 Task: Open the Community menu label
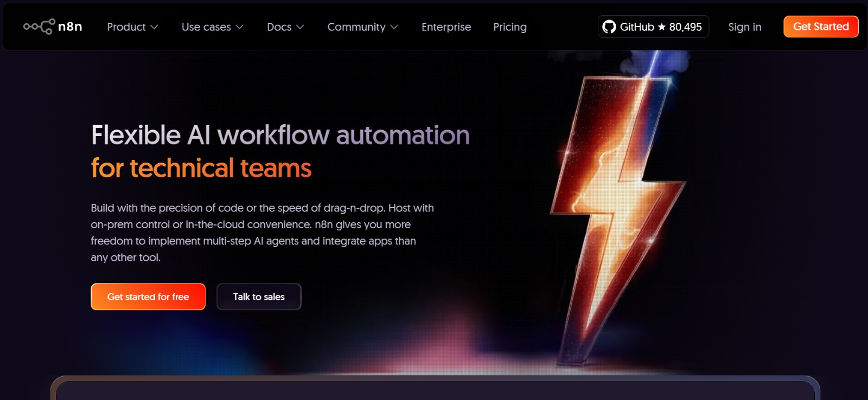click(356, 27)
